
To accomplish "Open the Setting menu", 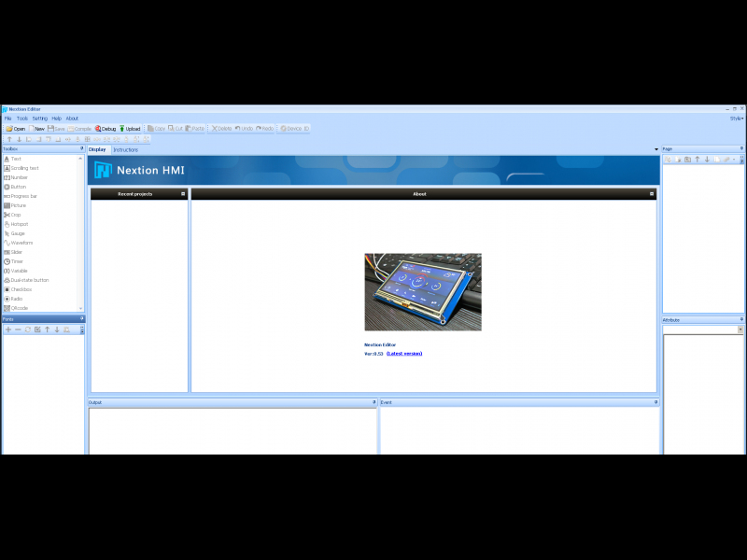I will click(x=39, y=119).
